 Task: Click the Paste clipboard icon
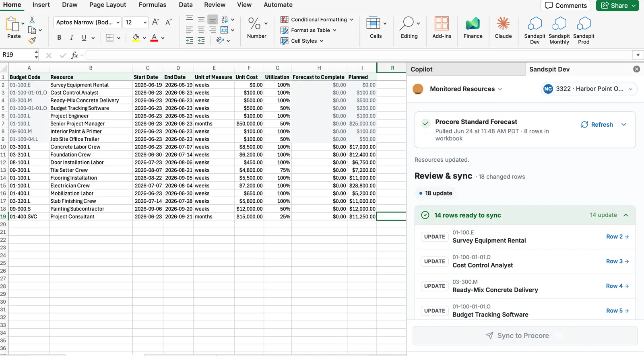point(12,25)
